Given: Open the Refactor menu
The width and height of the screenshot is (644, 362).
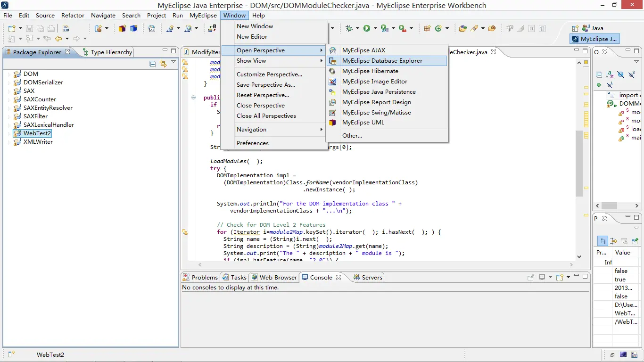Looking at the screenshot, I should (73, 16).
